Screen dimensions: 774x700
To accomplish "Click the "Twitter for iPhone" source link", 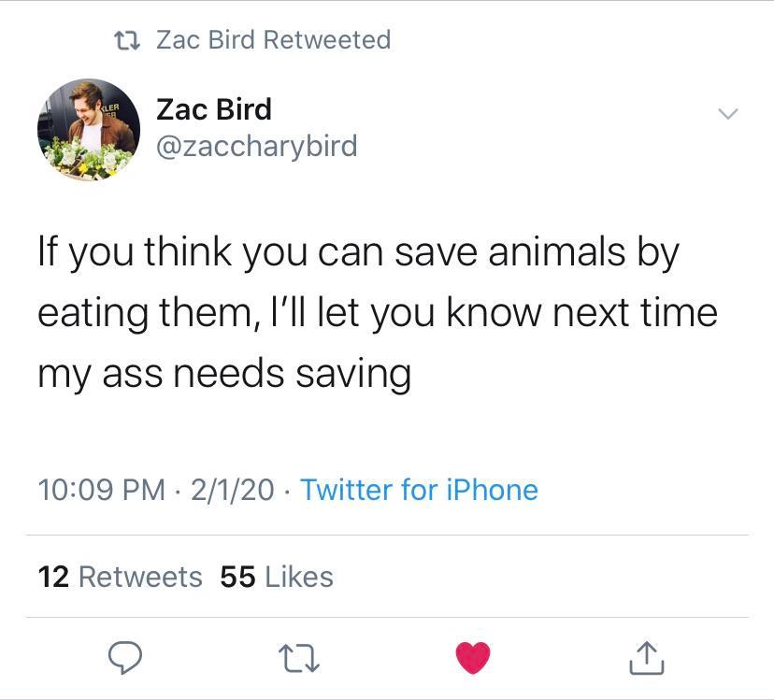I will (419, 490).
